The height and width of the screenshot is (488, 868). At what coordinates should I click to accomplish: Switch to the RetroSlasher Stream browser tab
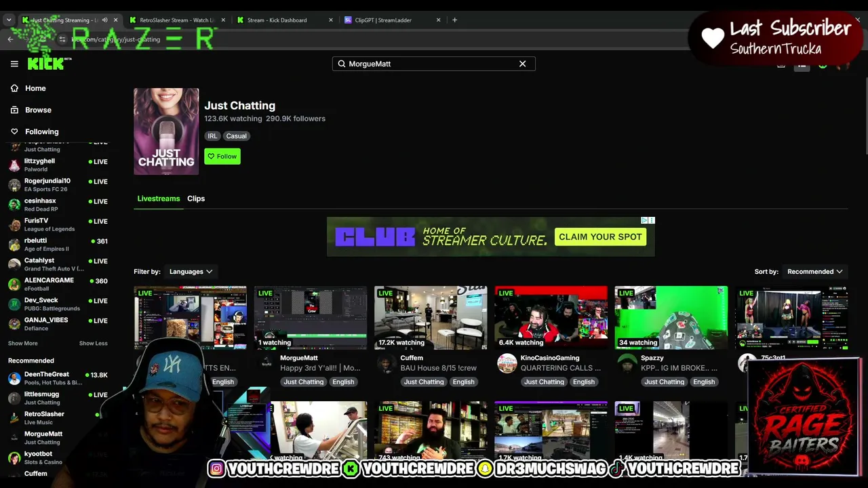176,20
